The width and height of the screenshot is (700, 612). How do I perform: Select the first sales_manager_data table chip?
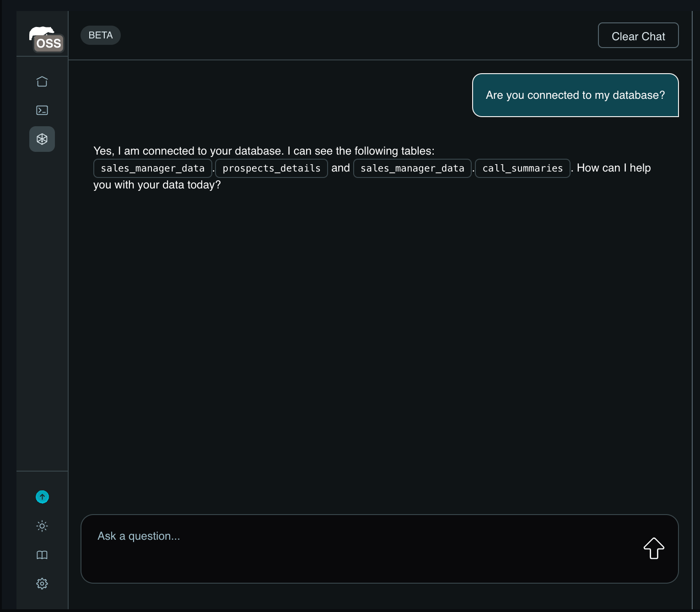[152, 168]
